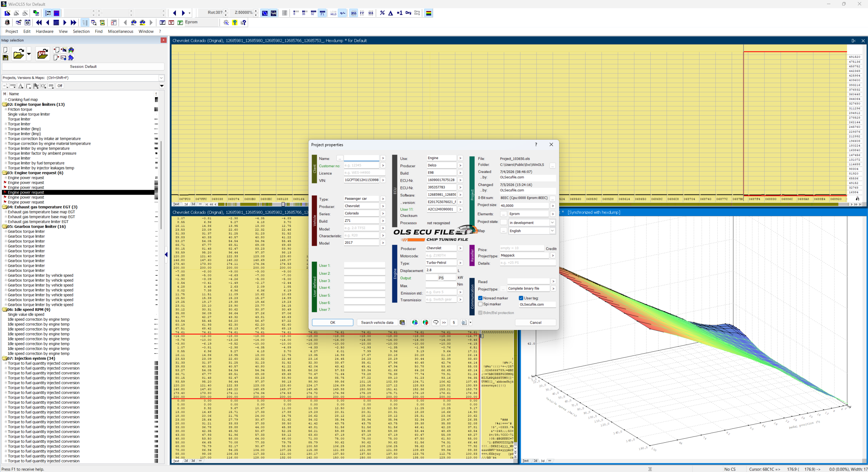Open the arrow dropdown beside open project folder
Image resolution: width=868 pixels, height=472 pixels.
coord(29,54)
